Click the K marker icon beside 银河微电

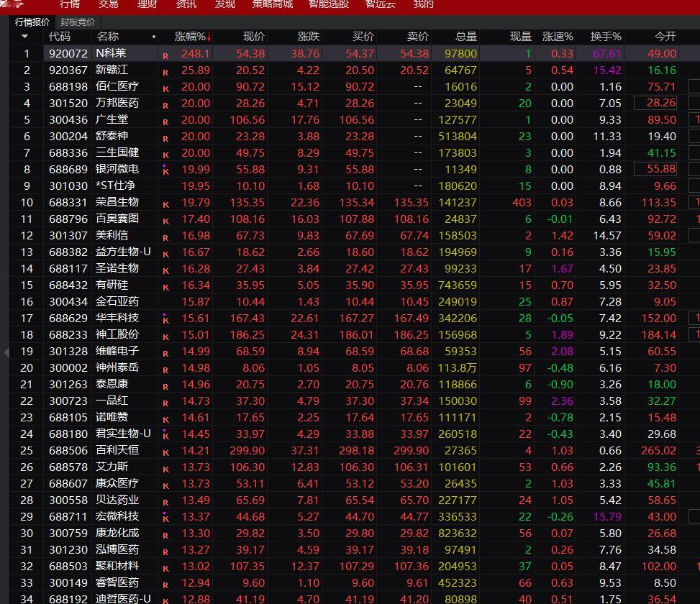165,170
